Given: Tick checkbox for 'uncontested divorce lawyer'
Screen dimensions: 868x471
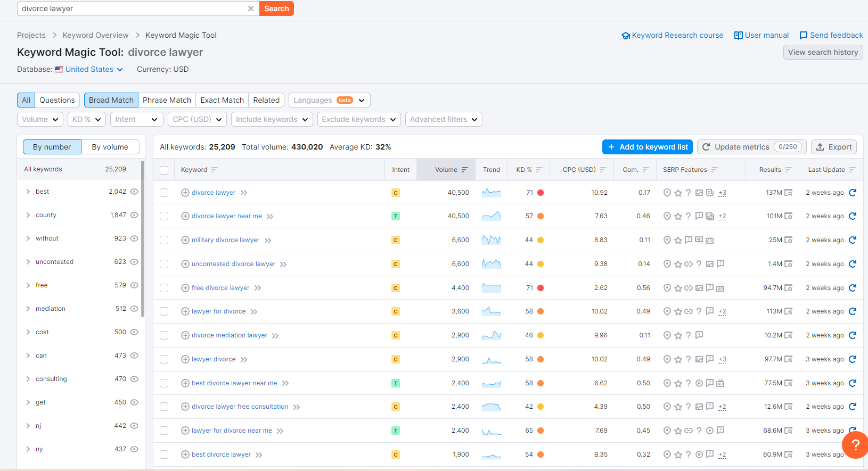Looking at the screenshot, I should point(164,264).
